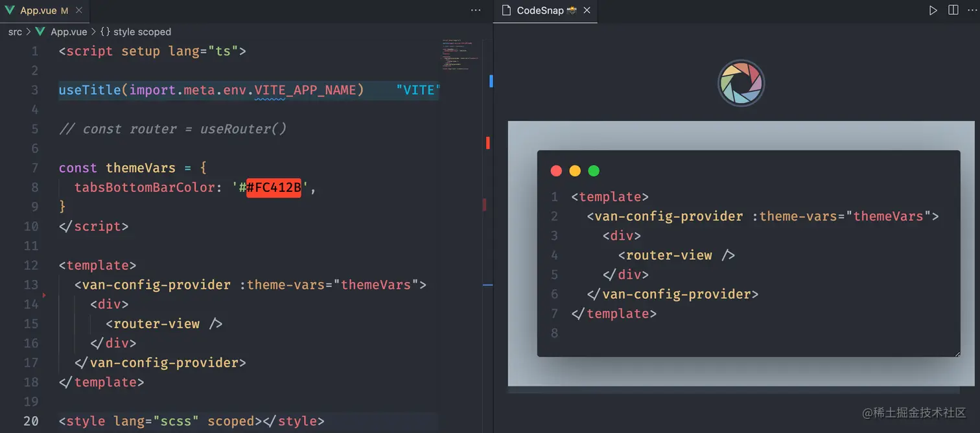
Task: Click router-view in CodeSnap preview
Action: (x=669, y=255)
